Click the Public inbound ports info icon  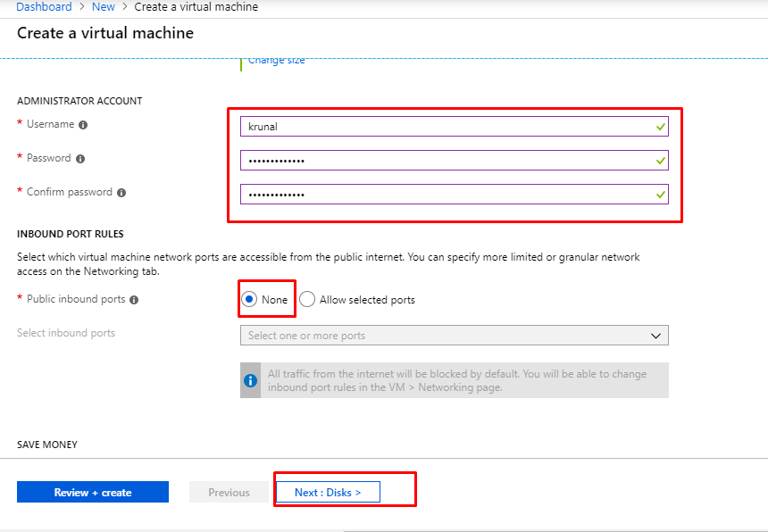(x=134, y=300)
